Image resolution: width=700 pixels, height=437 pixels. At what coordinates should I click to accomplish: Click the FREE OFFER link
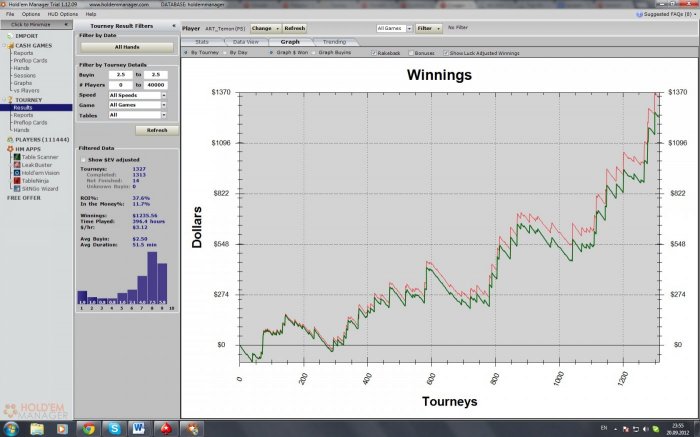point(24,198)
